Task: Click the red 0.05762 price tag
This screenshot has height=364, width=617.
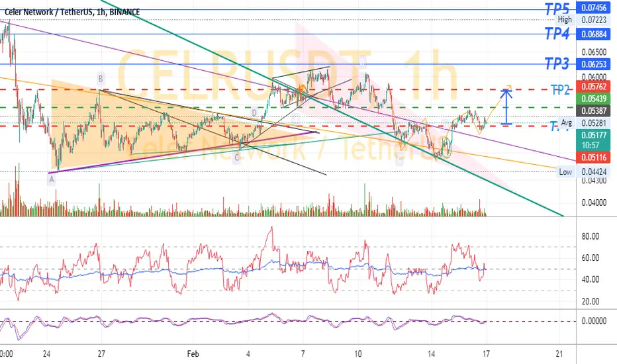Action: [x=593, y=87]
